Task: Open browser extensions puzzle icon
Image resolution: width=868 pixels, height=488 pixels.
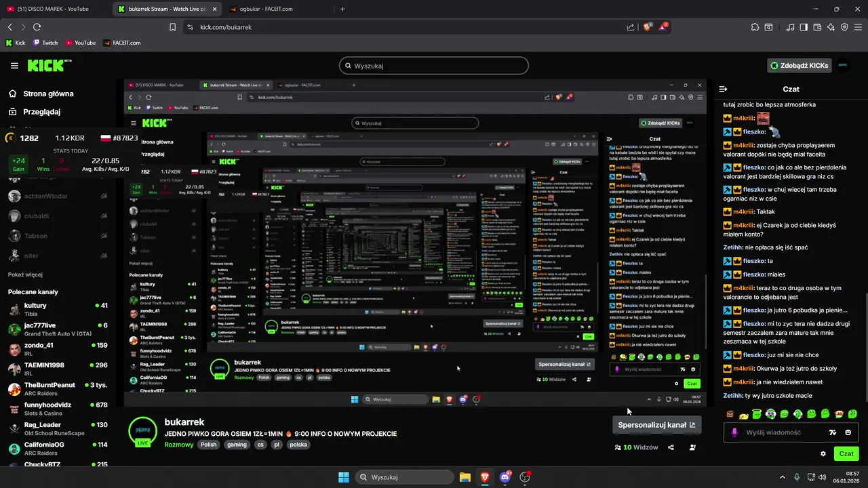Action: click(x=755, y=27)
